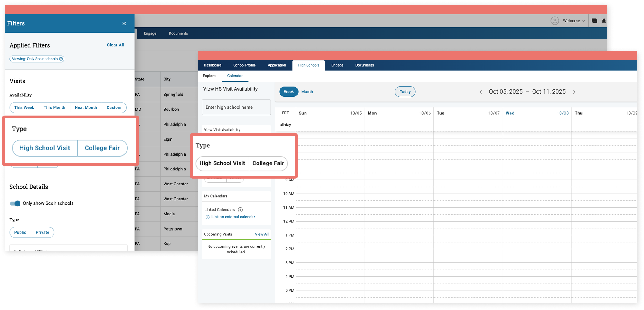The width and height of the screenshot is (644, 310).
Task: Click the plus icon to link external calendar
Action: point(208,217)
